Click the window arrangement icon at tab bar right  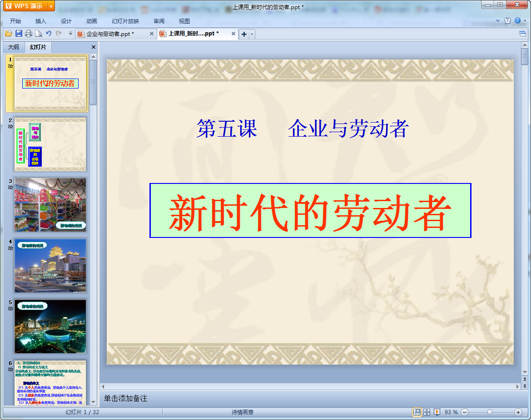522,34
